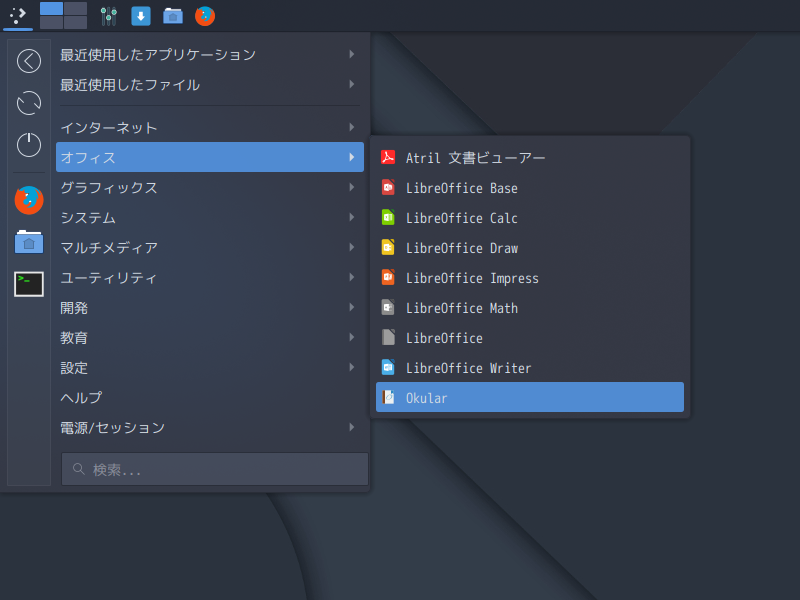Expand the グラフィックス submenu arrow
This screenshot has width=800, height=600.
[352, 187]
